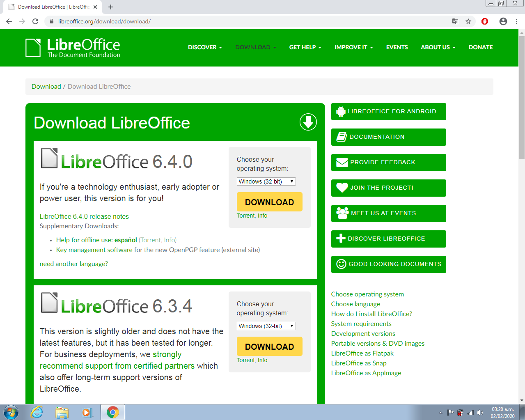
Task: Open LibreOffice as AppImage link
Action: [x=366, y=373]
